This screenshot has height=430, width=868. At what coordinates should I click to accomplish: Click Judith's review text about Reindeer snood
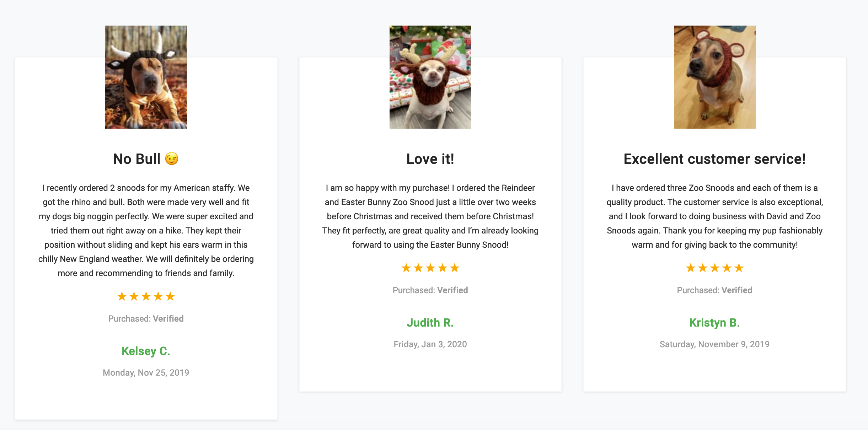coord(430,216)
